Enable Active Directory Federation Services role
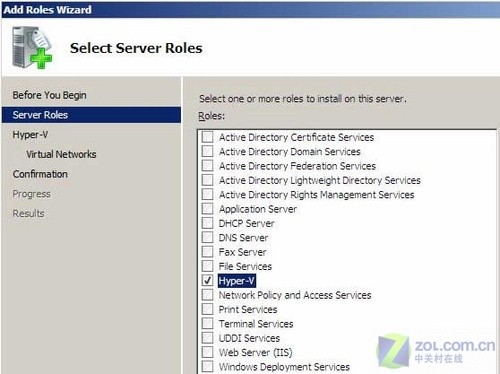The height and width of the screenshot is (374, 500). [x=207, y=166]
